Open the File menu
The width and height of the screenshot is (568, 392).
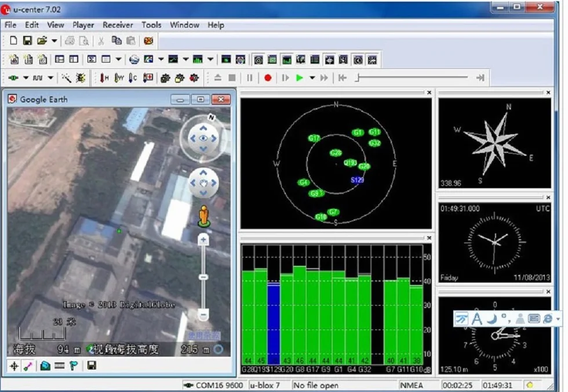point(10,25)
